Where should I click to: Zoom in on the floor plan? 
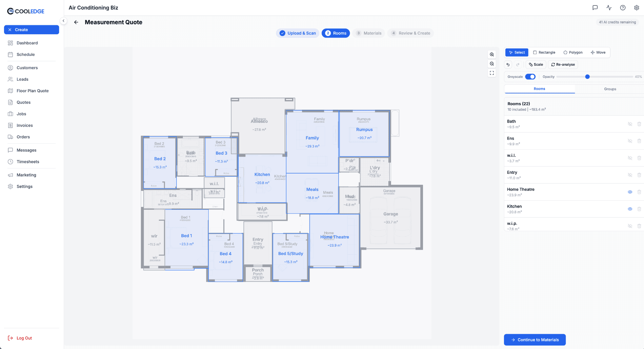pyautogui.click(x=492, y=54)
